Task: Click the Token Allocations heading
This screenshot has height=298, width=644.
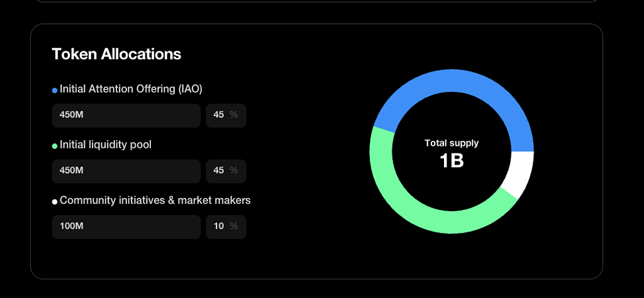Action: click(116, 54)
